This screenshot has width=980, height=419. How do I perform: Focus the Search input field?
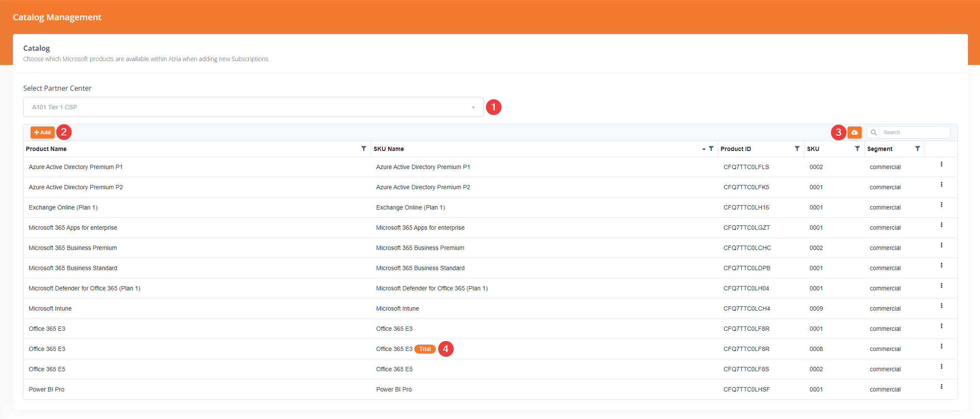915,132
